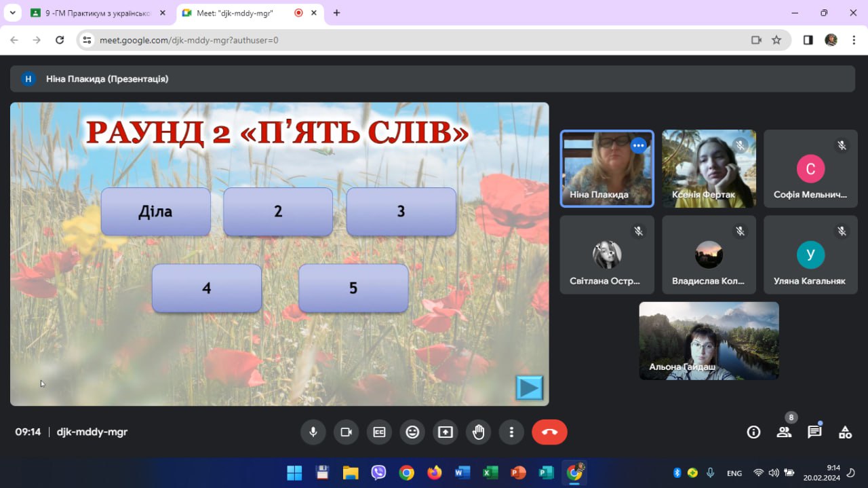Open the activities icon

coord(845,432)
